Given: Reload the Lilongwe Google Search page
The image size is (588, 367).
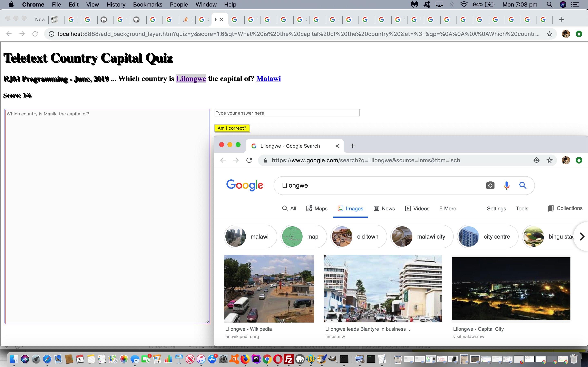Looking at the screenshot, I should tap(249, 160).
